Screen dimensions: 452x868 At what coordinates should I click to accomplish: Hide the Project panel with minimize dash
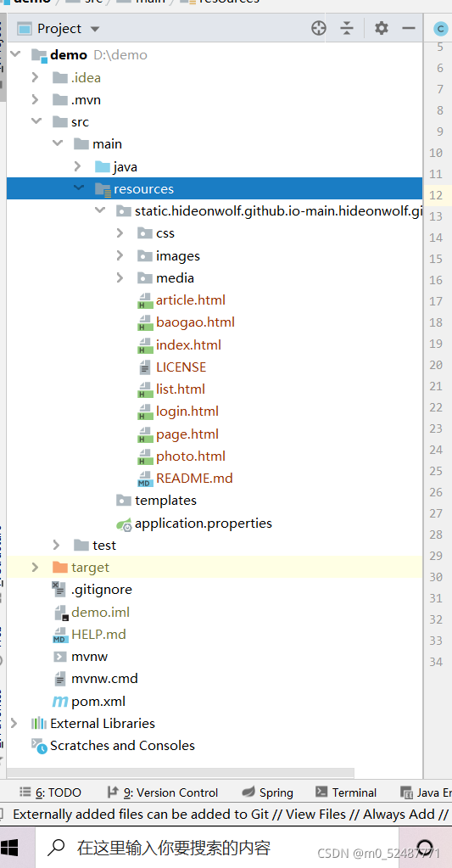click(409, 28)
